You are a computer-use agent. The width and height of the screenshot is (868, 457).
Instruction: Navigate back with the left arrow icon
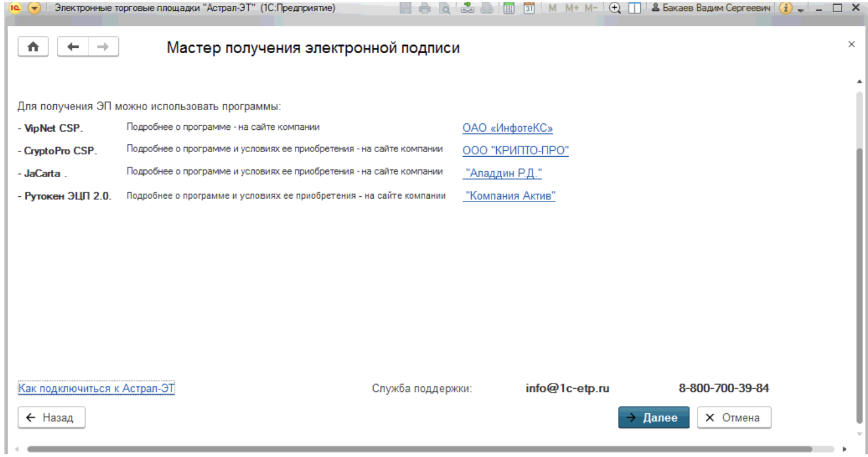pos(73,47)
